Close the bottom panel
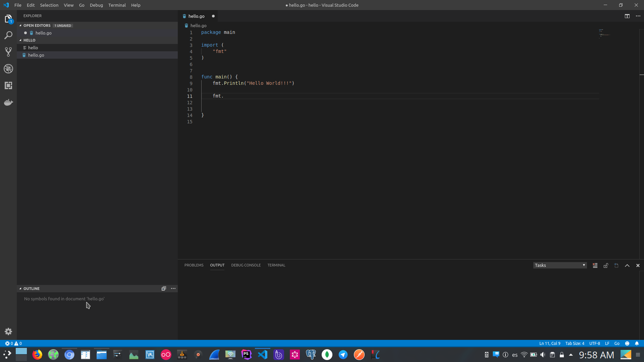 coord(638,265)
